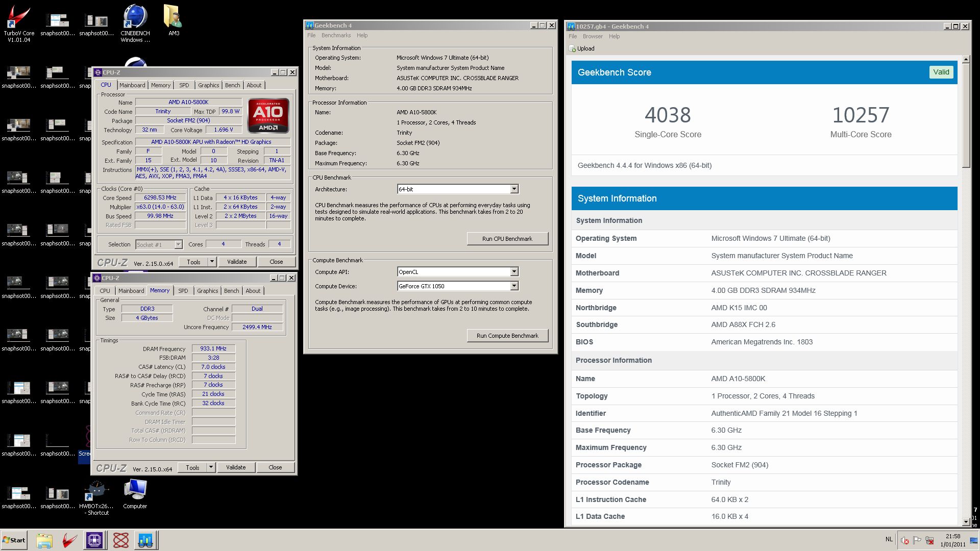980x551 pixels.
Task: Open the Socket #1 Selection dropdown
Action: tap(159, 244)
